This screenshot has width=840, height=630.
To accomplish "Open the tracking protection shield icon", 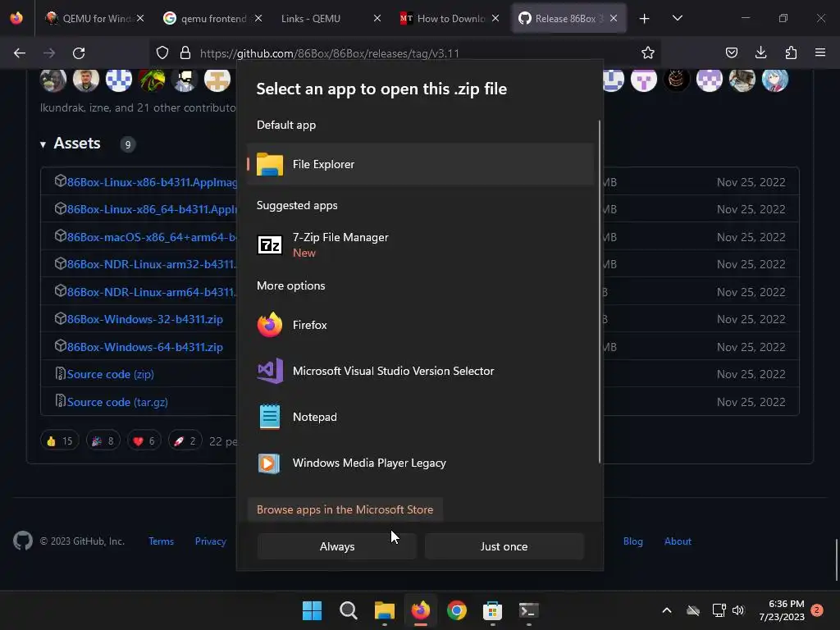I will tap(162, 52).
